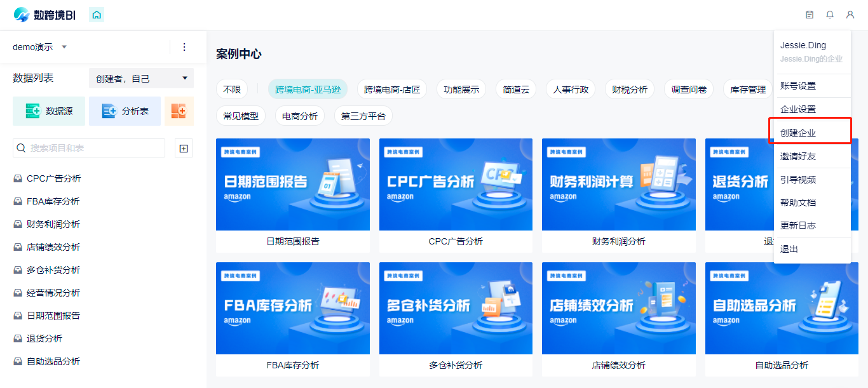Open 自助选品分析 in the data list

(53, 362)
